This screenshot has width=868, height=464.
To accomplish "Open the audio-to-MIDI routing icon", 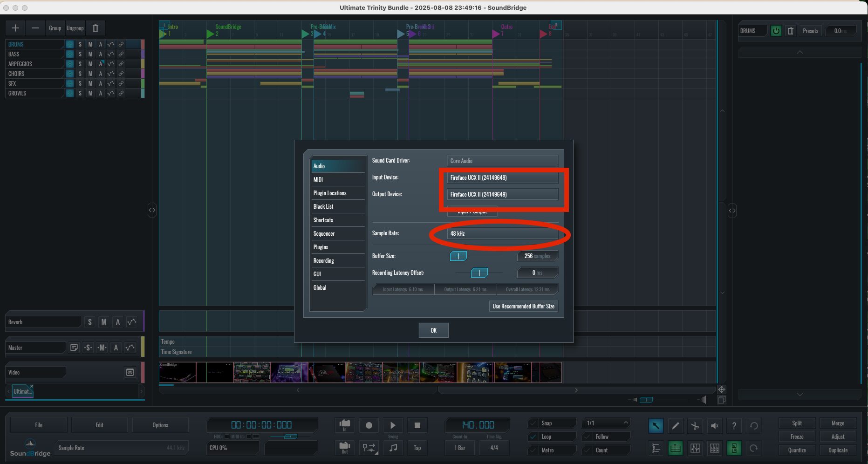I will (x=369, y=448).
